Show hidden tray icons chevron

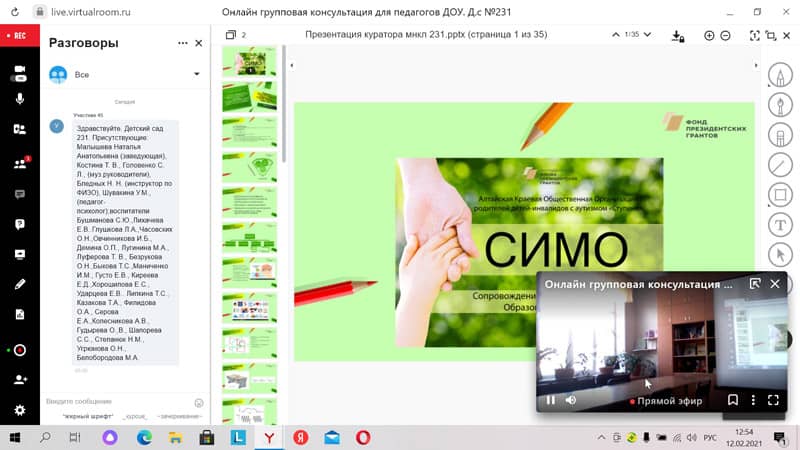602,438
